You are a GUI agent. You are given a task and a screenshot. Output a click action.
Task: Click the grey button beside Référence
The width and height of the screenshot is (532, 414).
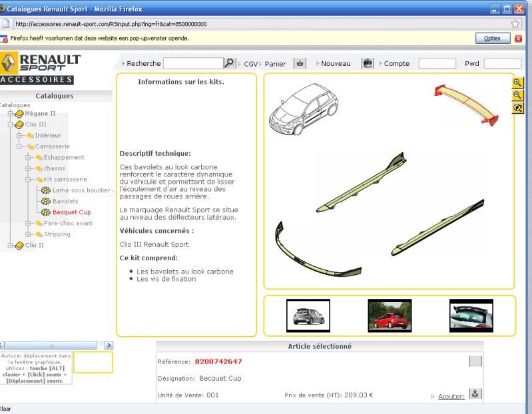click(x=475, y=361)
